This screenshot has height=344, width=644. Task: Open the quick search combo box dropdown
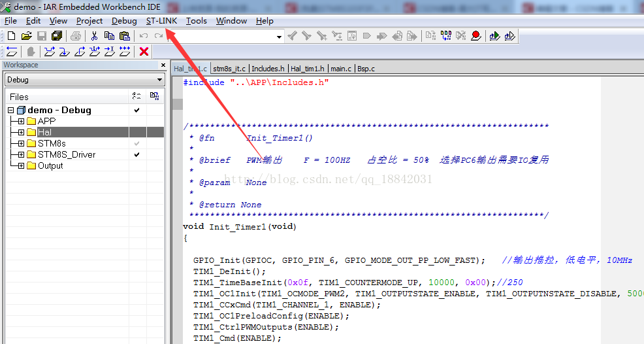(x=279, y=37)
